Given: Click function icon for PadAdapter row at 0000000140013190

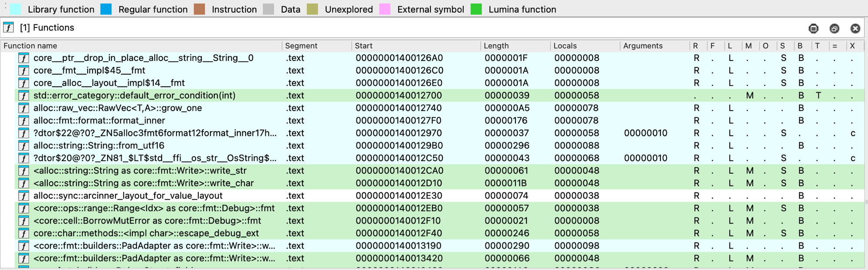Looking at the screenshot, I should (24, 246).
